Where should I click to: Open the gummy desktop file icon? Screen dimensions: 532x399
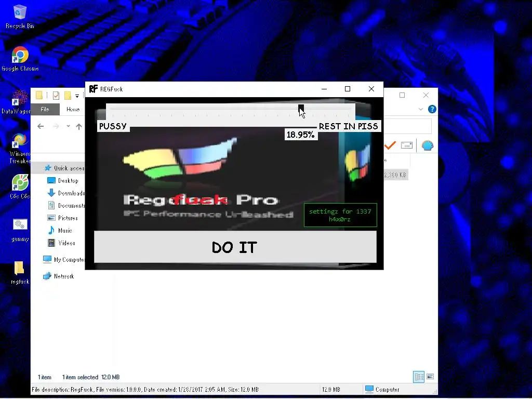coord(20,230)
